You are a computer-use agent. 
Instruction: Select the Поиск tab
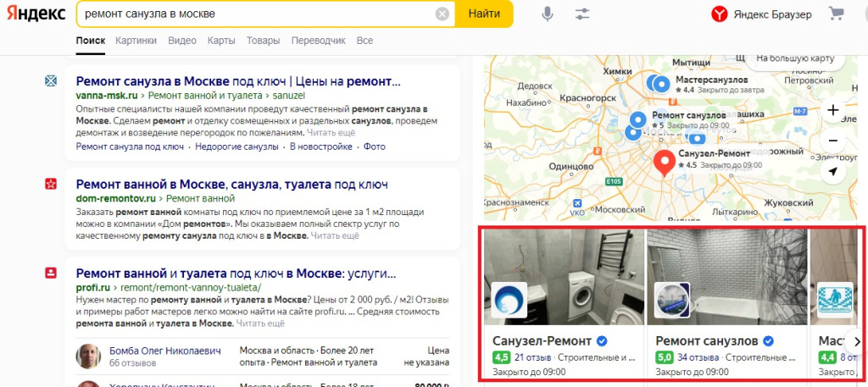(x=90, y=41)
